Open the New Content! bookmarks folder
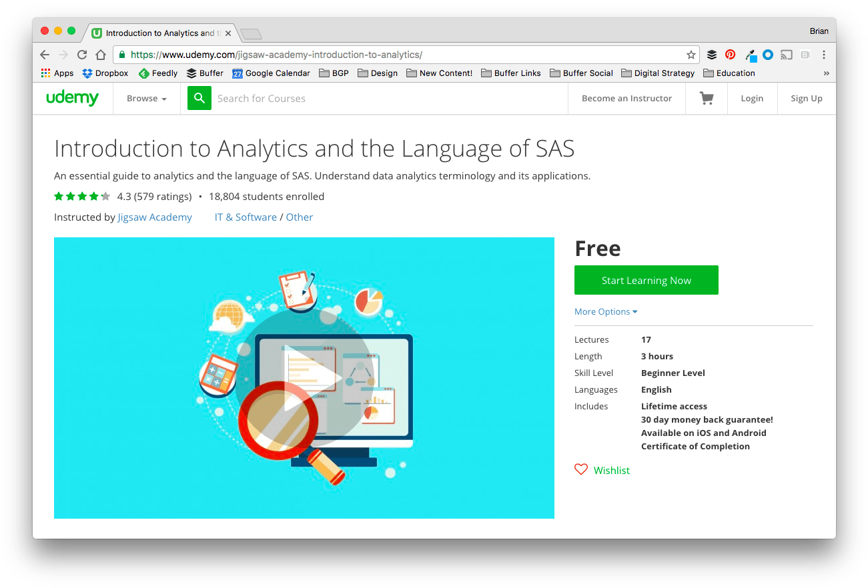This screenshot has width=868, height=588. [x=440, y=73]
